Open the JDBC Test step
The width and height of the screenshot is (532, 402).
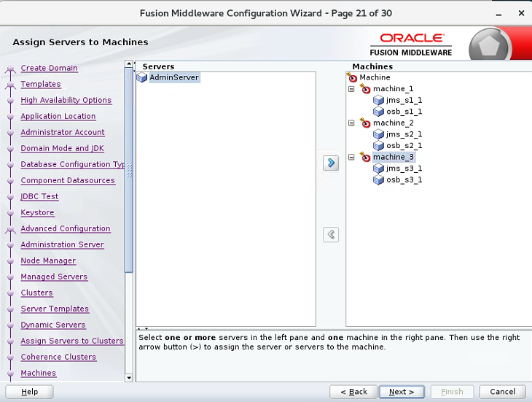(x=39, y=196)
